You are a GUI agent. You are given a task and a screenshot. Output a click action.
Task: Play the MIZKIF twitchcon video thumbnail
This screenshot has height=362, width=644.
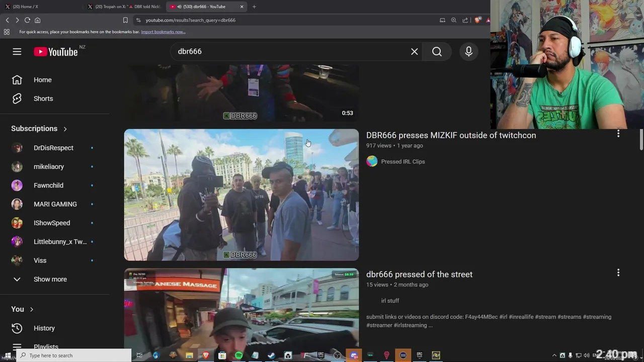pyautogui.click(x=242, y=195)
